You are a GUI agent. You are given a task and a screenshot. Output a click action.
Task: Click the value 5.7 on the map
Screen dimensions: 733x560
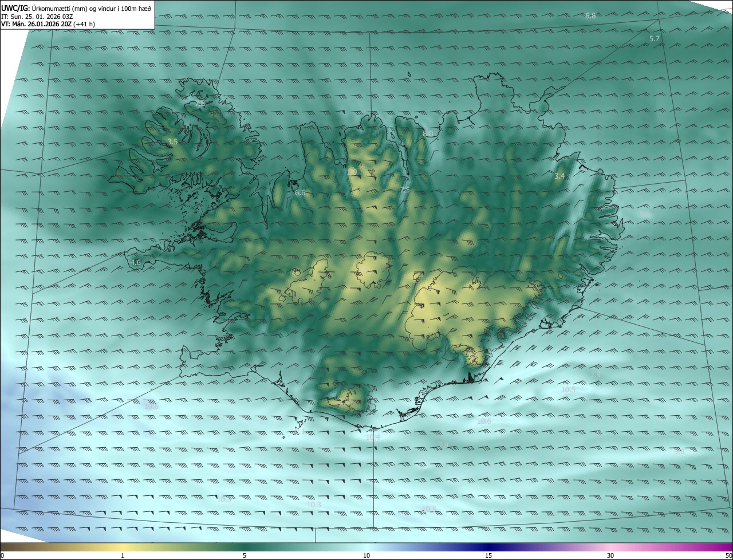coord(655,38)
